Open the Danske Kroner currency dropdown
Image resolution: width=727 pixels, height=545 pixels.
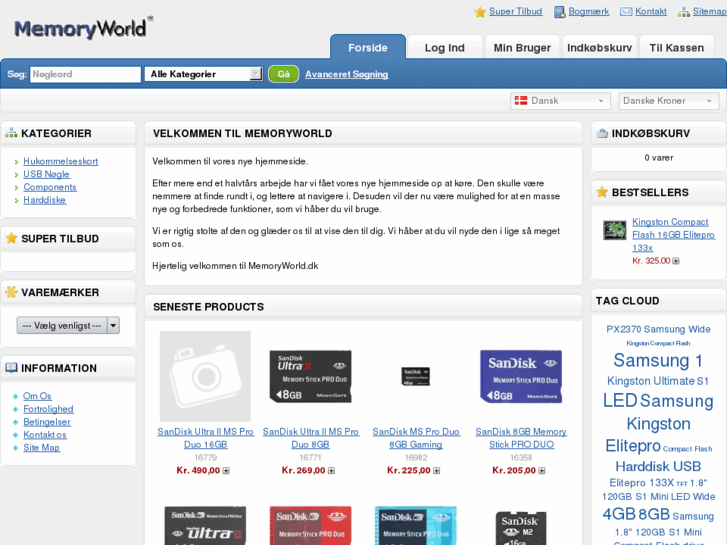[669, 101]
